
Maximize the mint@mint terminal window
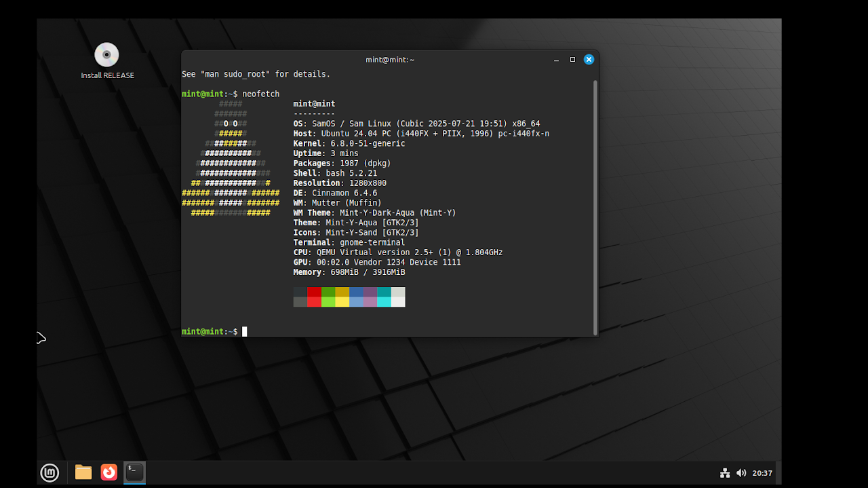[572, 60]
